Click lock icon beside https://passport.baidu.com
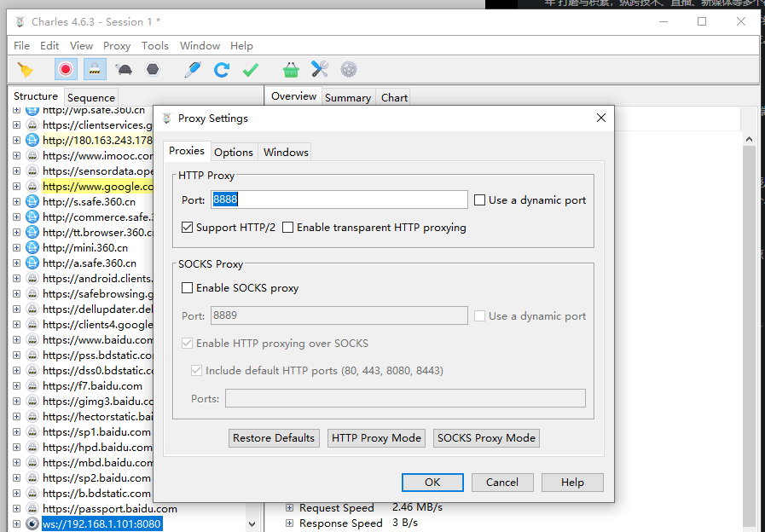The width and height of the screenshot is (765, 532). [32, 509]
